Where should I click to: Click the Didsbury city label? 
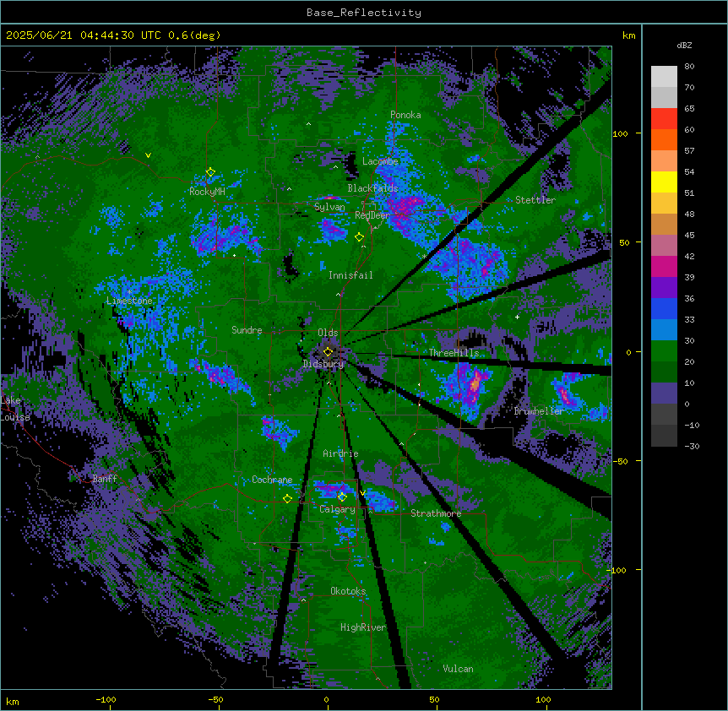pos(323,364)
